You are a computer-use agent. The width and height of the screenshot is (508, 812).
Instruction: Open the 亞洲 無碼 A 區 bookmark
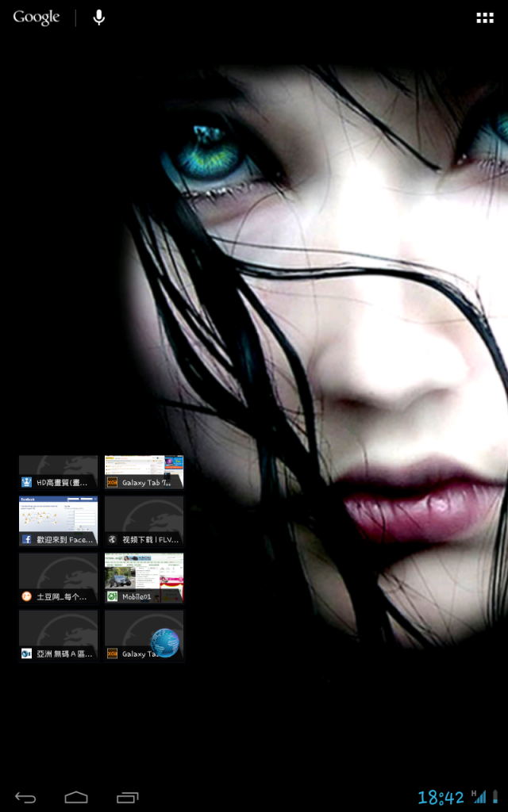pyautogui.click(x=59, y=635)
